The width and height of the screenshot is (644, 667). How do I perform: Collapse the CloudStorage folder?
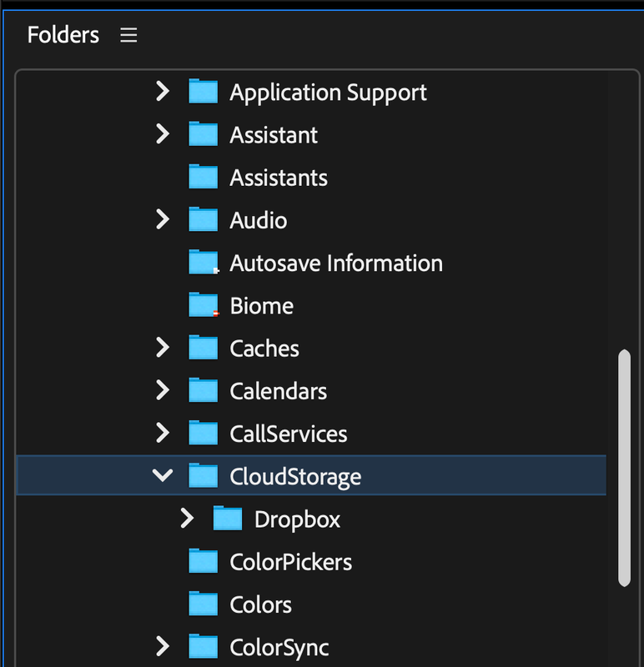click(163, 476)
